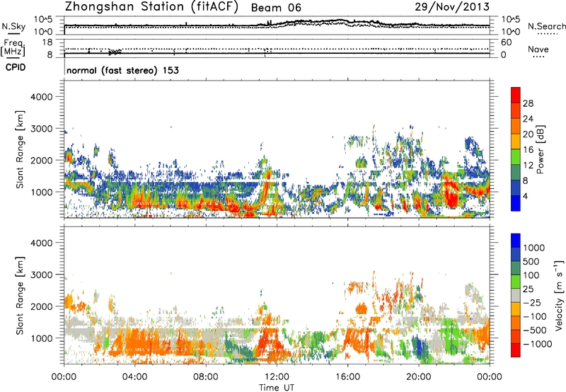Screen dimensions: 566x392
Task: Select the '-500' label on velocity colorbar
Action: point(535,330)
